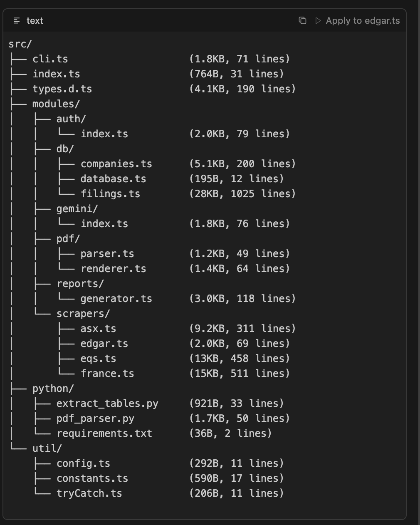
Task: Click the util/ folder entry
Action: click(47, 448)
